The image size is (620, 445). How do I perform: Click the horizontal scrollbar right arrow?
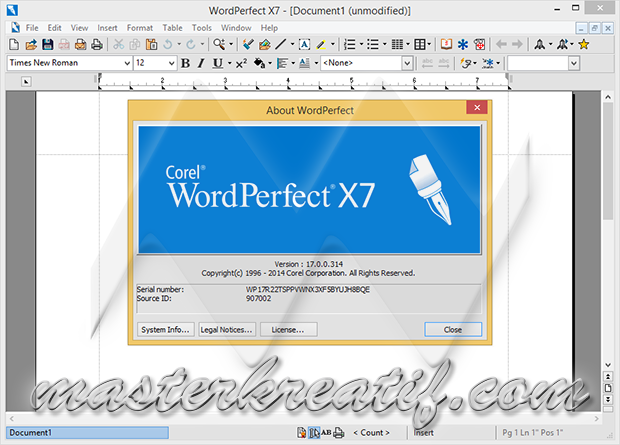(x=596, y=418)
